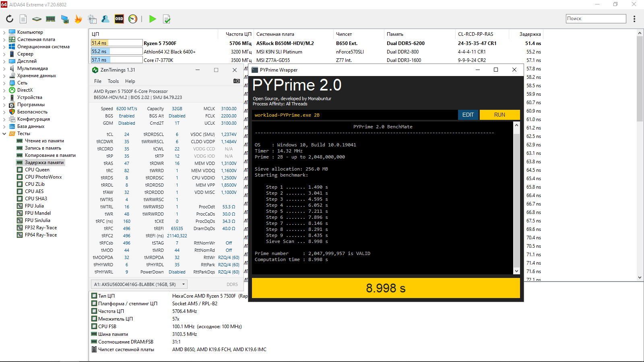Open the DIMM slot dropdown in ZenTimings
644x362 pixels.
click(139, 284)
